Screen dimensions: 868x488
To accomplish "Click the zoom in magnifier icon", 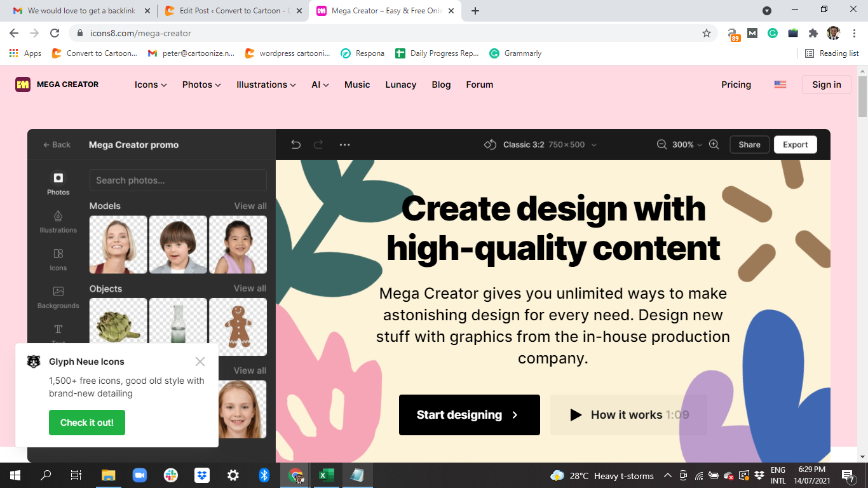I will pyautogui.click(x=714, y=145).
